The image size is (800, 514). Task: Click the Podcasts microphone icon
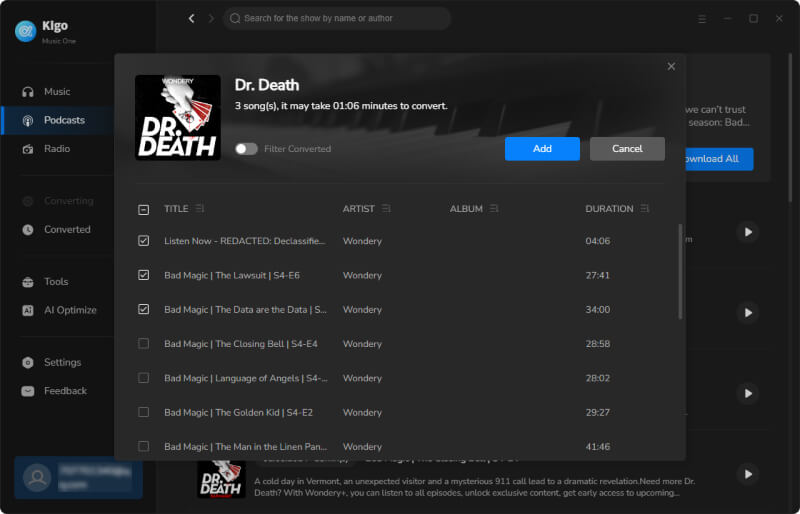coord(28,120)
